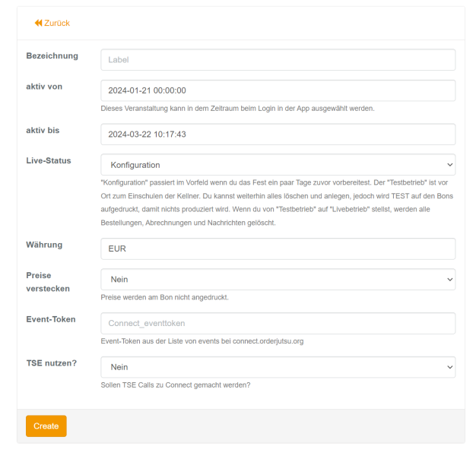Image resolution: width=476 pixels, height=456 pixels.
Task: Click the Währung EUR input field
Action: pyautogui.click(x=278, y=249)
